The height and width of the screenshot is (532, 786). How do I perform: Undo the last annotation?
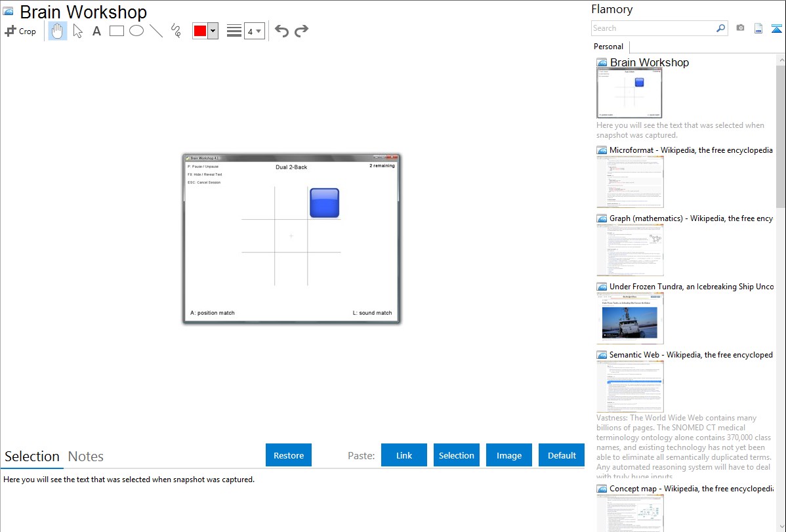coord(281,31)
